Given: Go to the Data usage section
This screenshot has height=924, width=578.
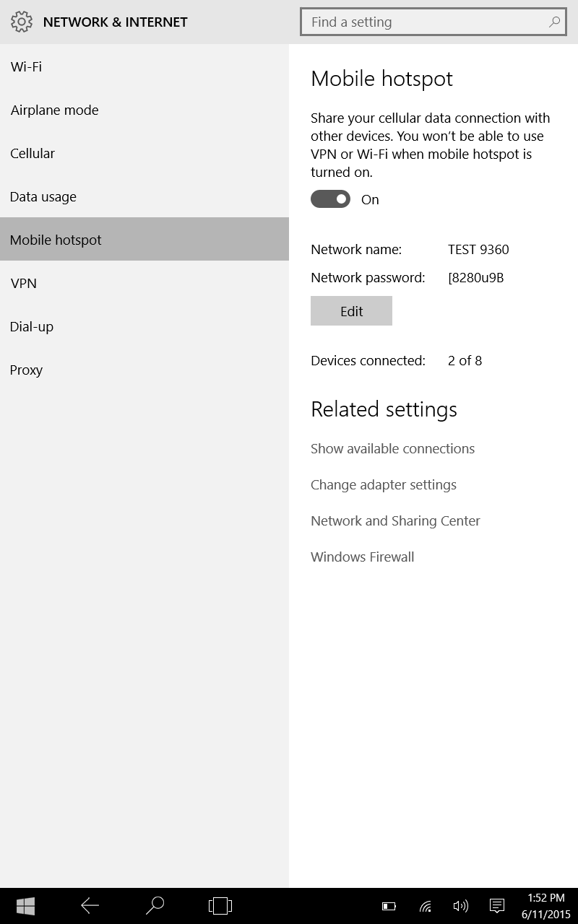Looking at the screenshot, I should 144,196.
